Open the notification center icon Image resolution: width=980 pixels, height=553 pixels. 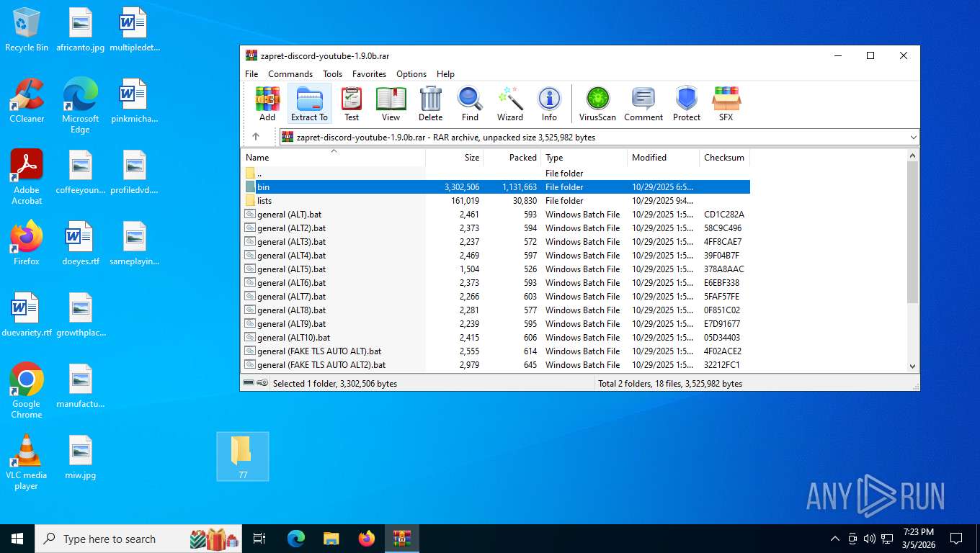pyautogui.click(x=956, y=539)
